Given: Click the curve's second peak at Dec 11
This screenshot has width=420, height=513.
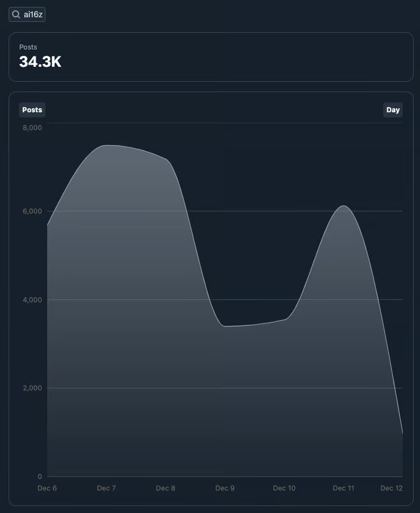Looking at the screenshot, I should pyautogui.click(x=343, y=206).
